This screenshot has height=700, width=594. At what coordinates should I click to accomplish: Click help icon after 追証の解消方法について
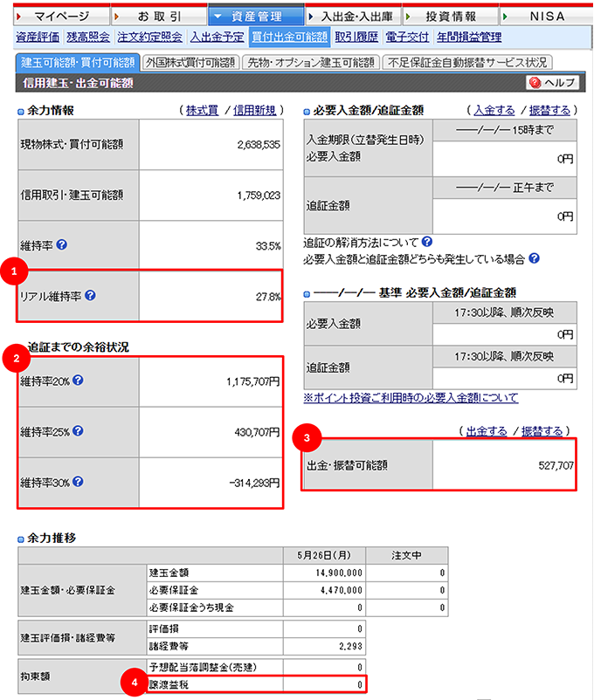[x=427, y=242]
